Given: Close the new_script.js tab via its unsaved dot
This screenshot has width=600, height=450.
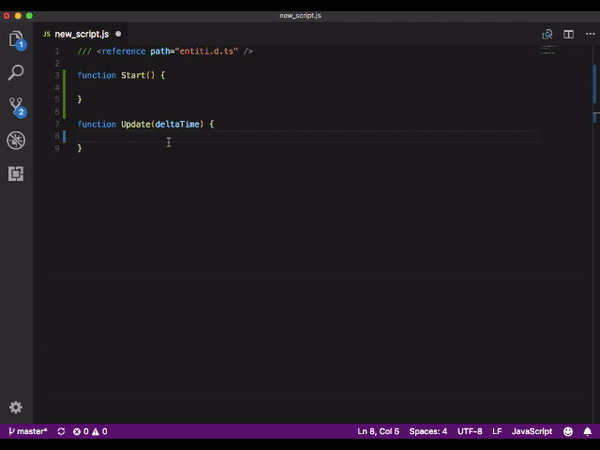Looking at the screenshot, I should point(118,34).
